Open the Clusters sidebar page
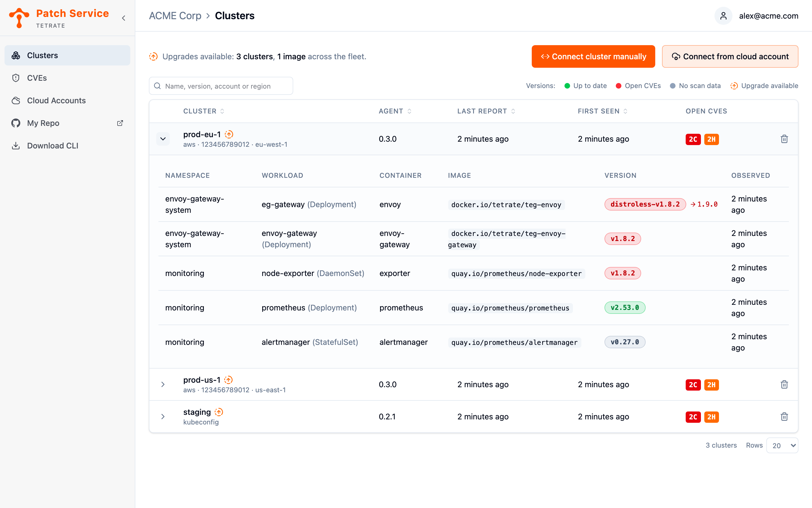 67,55
